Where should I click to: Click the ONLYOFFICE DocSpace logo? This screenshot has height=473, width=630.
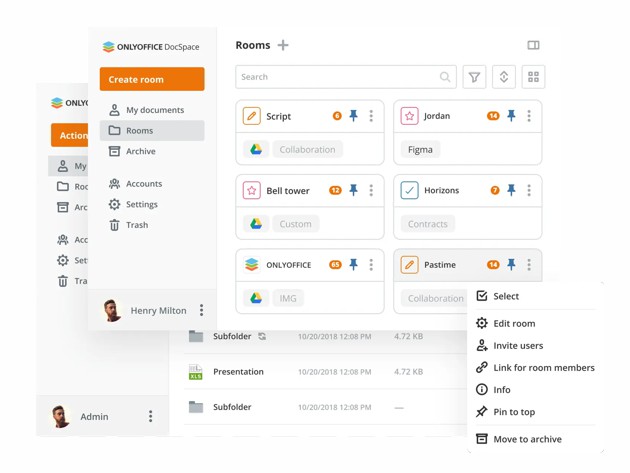(151, 47)
